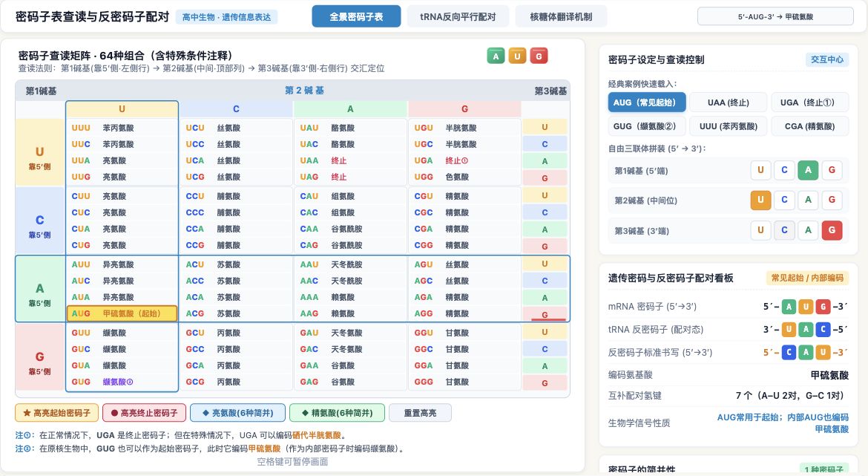The width and height of the screenshot is (868, 476).
Task: Click UAA 终止 codon cell
Action: click(x=350, y=160)
